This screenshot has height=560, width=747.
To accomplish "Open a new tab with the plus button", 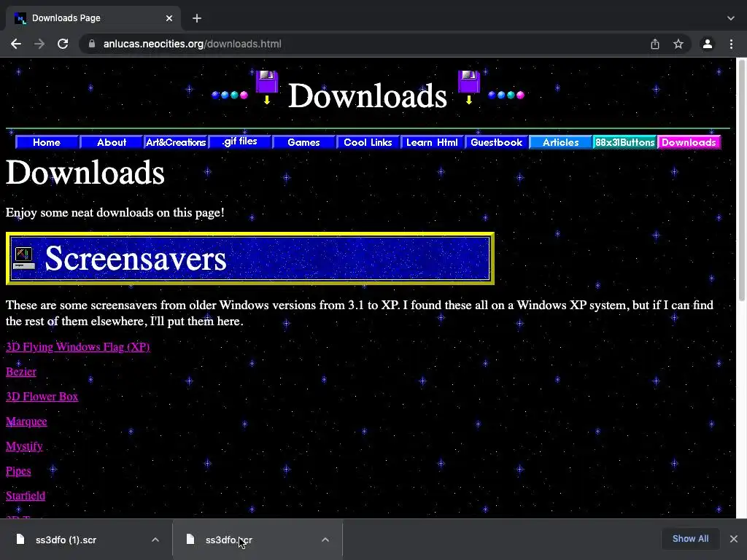I will point(197,18).
